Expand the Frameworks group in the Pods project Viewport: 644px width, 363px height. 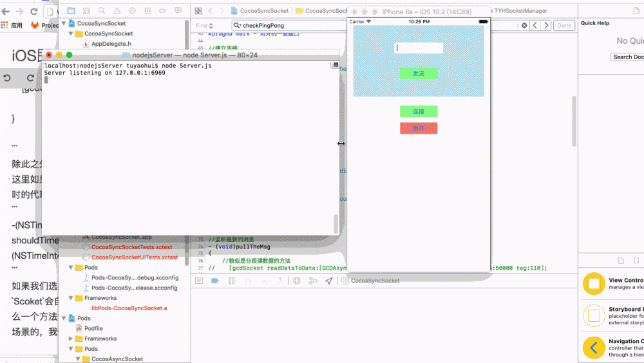click(x=71, y=339)
